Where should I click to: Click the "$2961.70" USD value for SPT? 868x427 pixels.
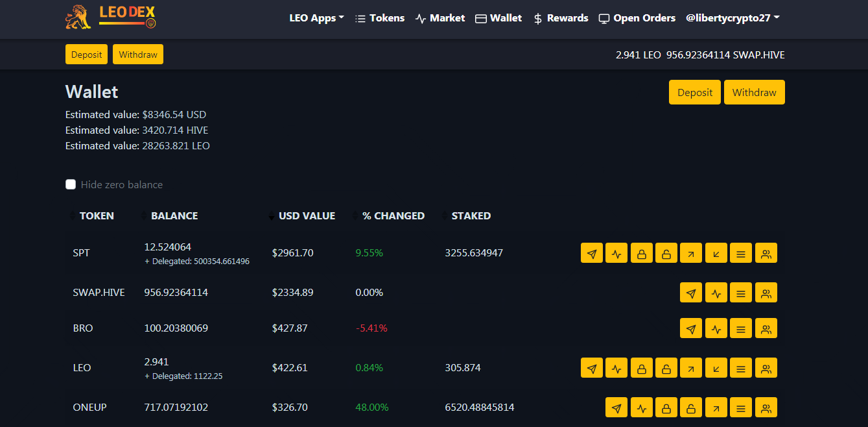[x=293, y=253]
